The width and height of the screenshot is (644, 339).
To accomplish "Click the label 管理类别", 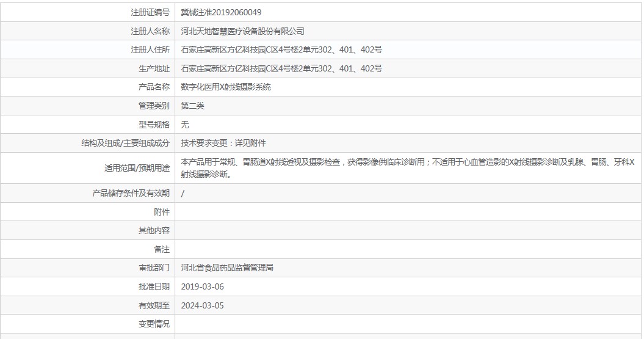I will pos(154,106).
